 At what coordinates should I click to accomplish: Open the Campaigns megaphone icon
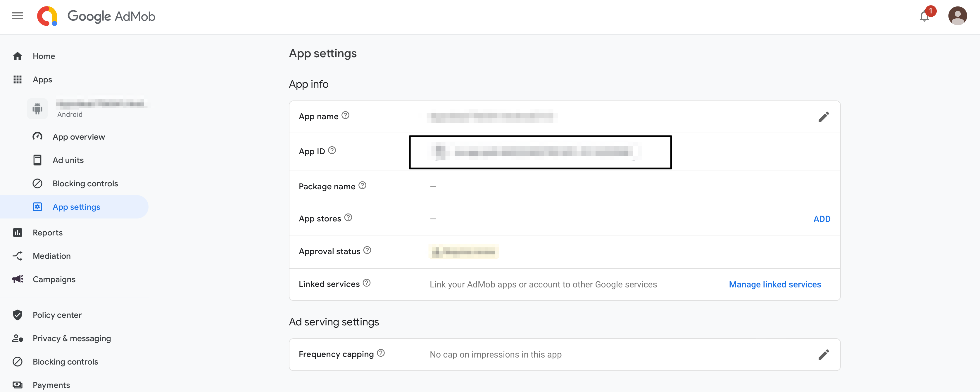18,279
